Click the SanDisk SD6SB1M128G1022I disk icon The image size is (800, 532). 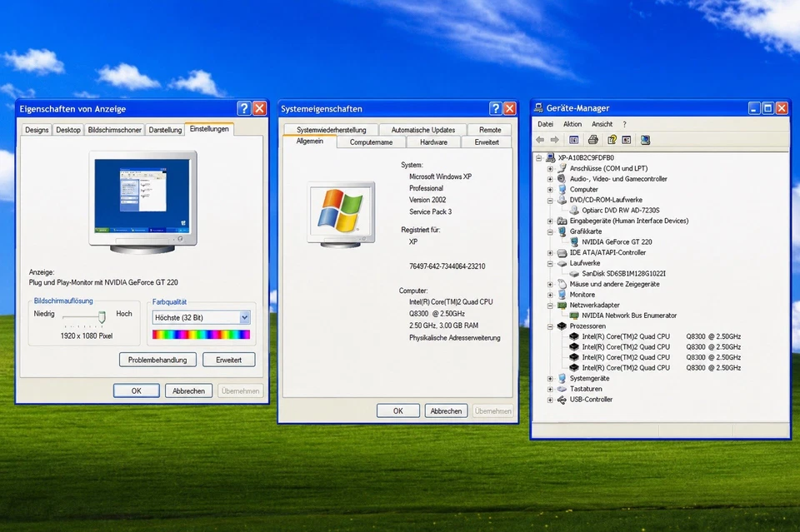574,273
